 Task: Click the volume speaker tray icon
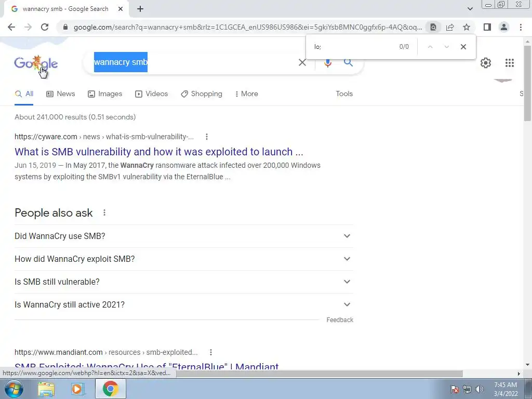pyautogui.click(x=479, y=389)
